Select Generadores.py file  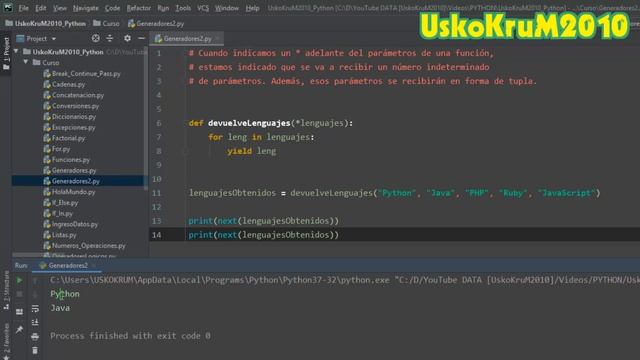(70, 170)
